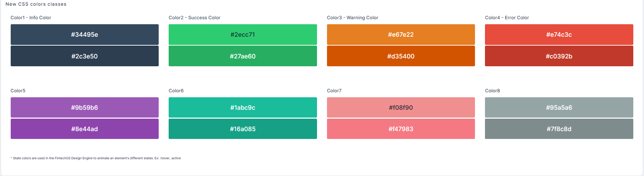Image resolution: width=644 pixels, height=176 pixels.
Task: Click the state colors footnote text
Action: [96, 158]
